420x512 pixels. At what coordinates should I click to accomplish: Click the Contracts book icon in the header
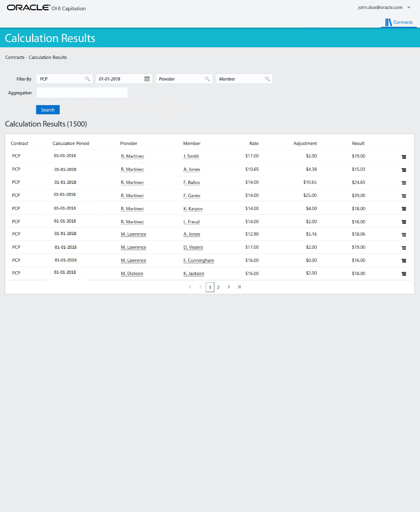[x=389, y=22]
